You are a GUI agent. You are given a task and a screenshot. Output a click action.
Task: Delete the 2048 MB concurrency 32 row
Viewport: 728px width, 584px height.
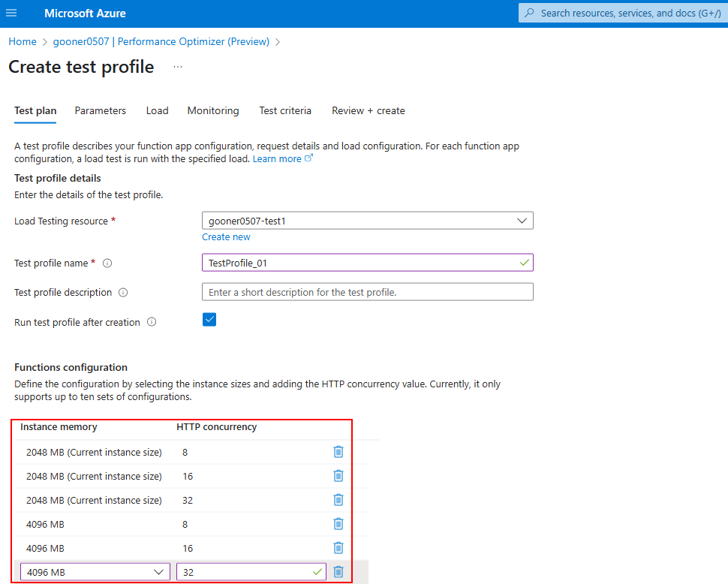click(x=338, y=500)
